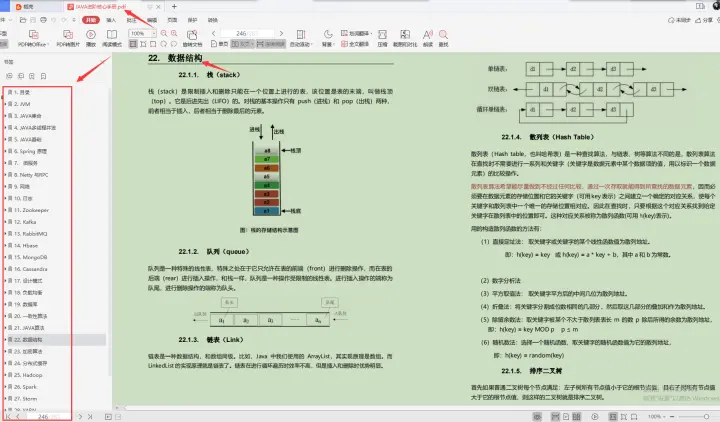
Task: Open the Annotate ribbon tab
Action: (x=132, y=20)
